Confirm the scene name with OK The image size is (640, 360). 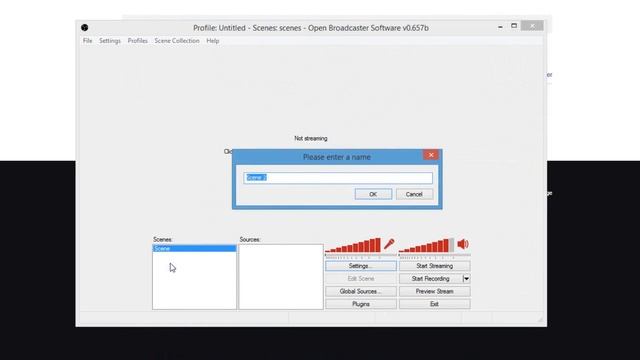(x=373, y=194)
